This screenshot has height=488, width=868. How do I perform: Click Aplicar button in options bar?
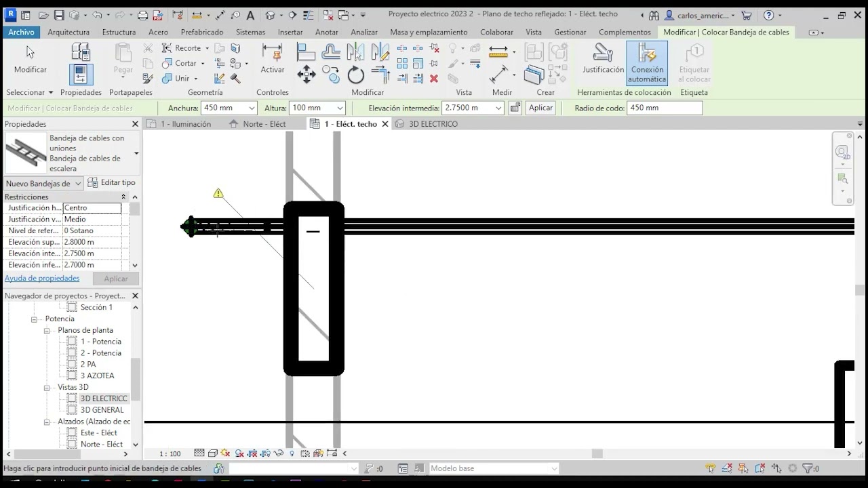[x=540, y=108]
